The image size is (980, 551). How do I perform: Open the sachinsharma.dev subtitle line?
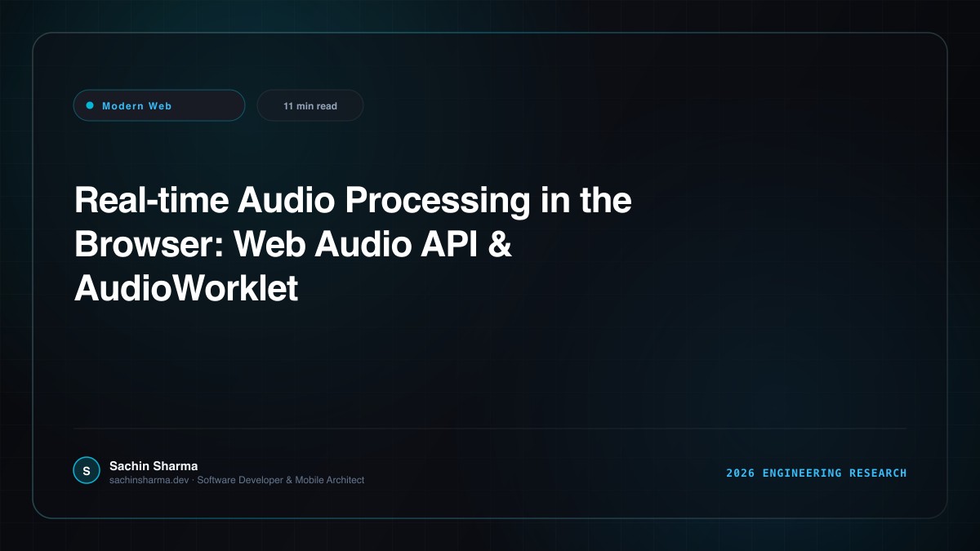click(x=237, y=480)
